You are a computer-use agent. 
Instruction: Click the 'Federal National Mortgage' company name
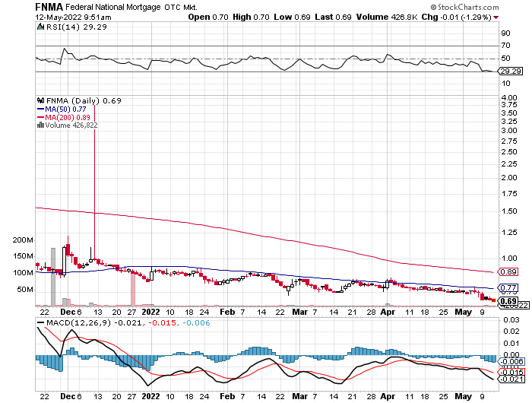pyautogui.click(x=113, y=7)
